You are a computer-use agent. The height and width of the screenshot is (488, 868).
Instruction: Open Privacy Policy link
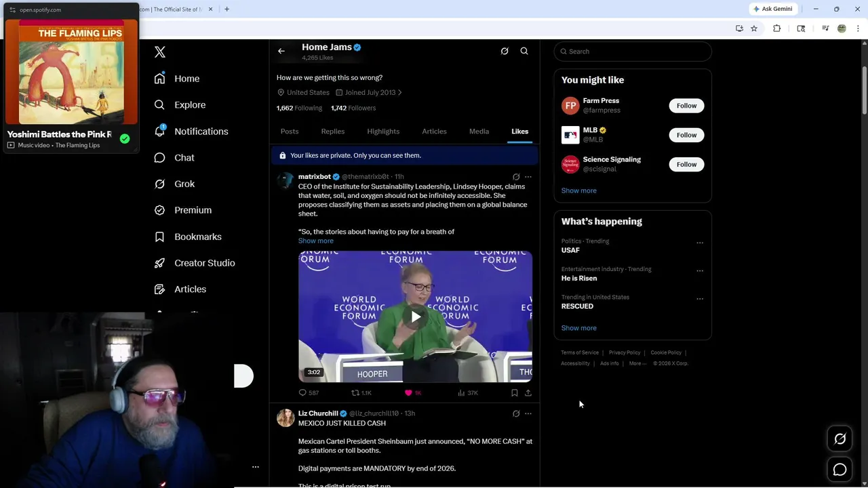click(x=625, y=352)
